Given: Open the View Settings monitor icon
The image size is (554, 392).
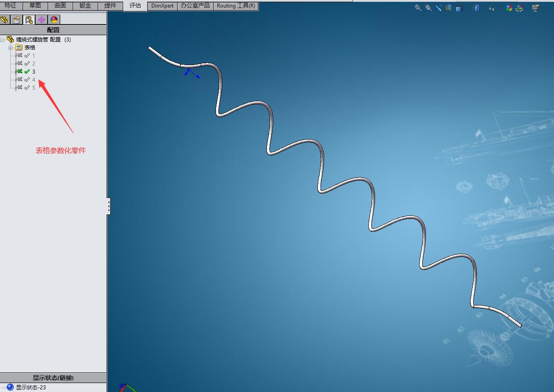Looking at the screenshot, I should (536, 8).
